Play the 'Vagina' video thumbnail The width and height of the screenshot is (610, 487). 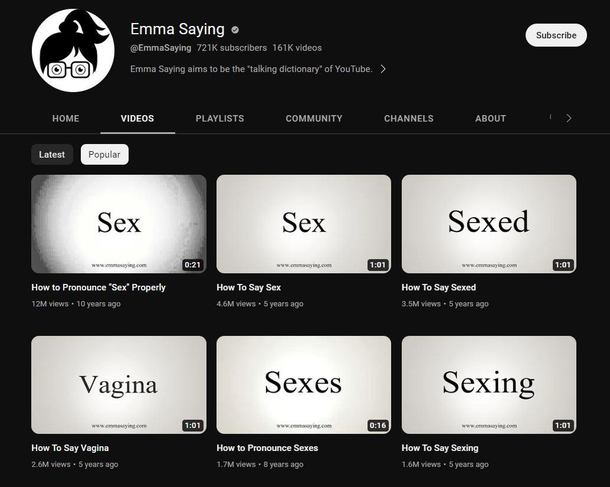[119, 385]
